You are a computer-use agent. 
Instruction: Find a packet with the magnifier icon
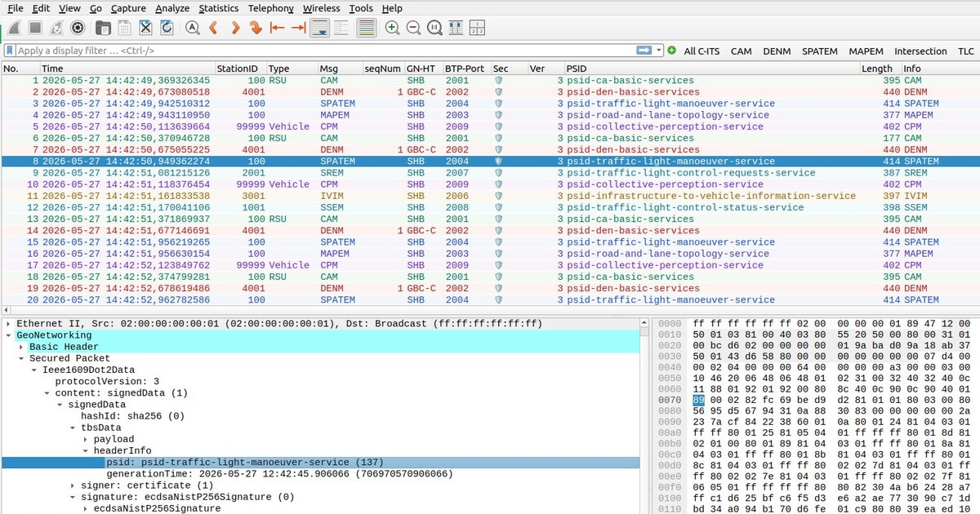[193, 29]
